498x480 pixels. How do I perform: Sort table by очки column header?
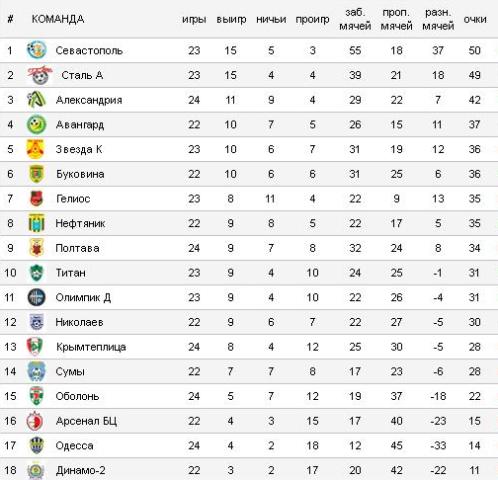pyautogui.click(x=475, y=19)
